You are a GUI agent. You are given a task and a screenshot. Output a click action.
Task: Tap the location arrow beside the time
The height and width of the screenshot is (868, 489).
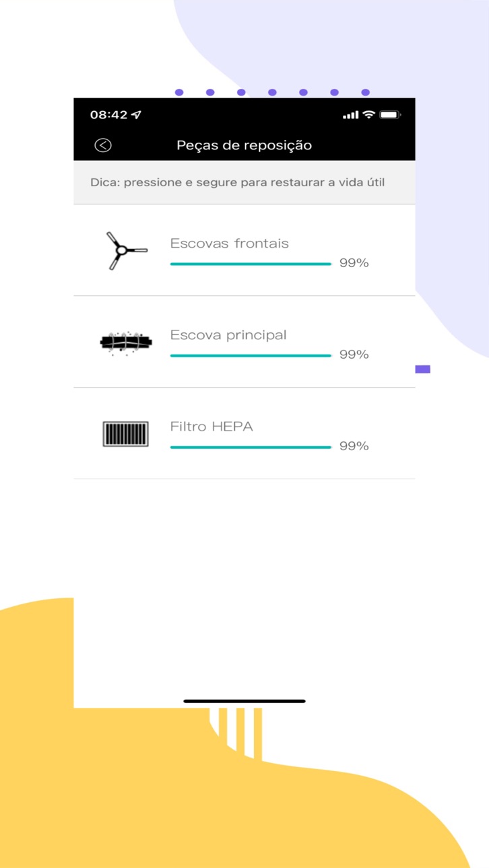click(x=137, y=115)
